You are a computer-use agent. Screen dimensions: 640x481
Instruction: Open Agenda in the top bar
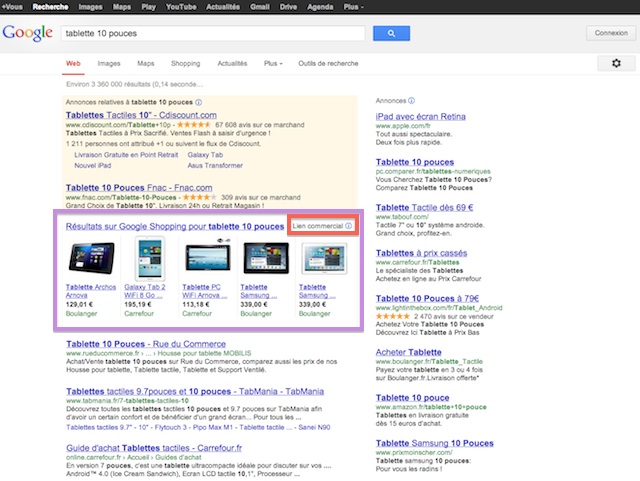point(320,7)
